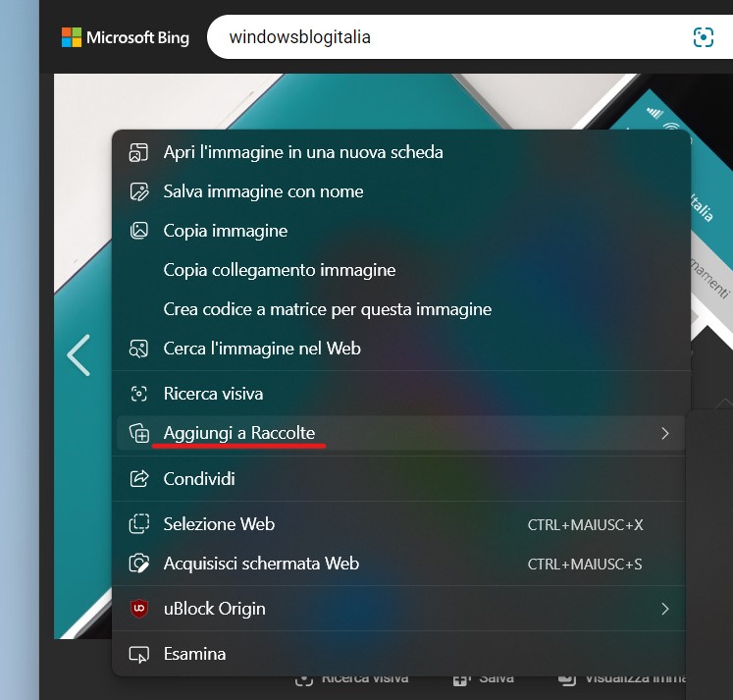Choose 'Salva immagine con nome'
Viewport: 733px width, 700px height.
tap(401, 191)
